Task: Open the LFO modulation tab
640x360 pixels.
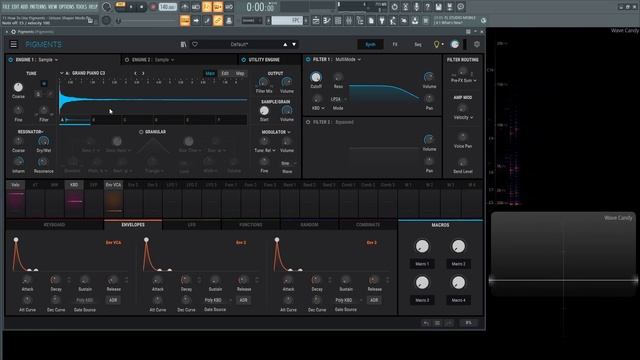Action: click(191, 225)
